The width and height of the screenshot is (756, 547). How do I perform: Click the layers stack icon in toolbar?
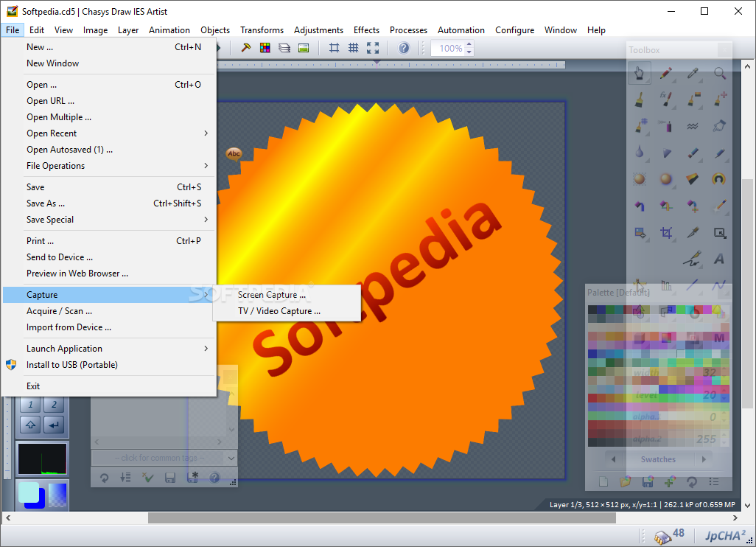pos(284,48)
